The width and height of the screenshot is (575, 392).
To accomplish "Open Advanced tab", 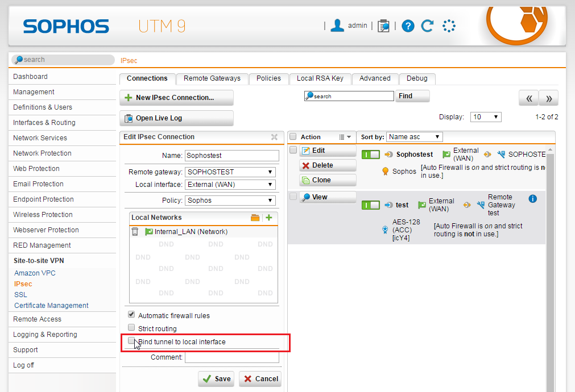I will point(375,78).
